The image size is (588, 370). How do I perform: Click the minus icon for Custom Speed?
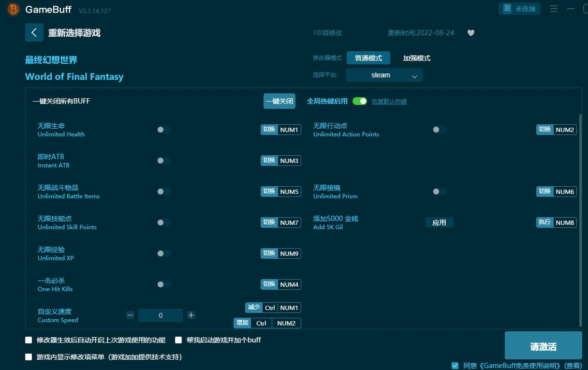[x=130, y=315]
